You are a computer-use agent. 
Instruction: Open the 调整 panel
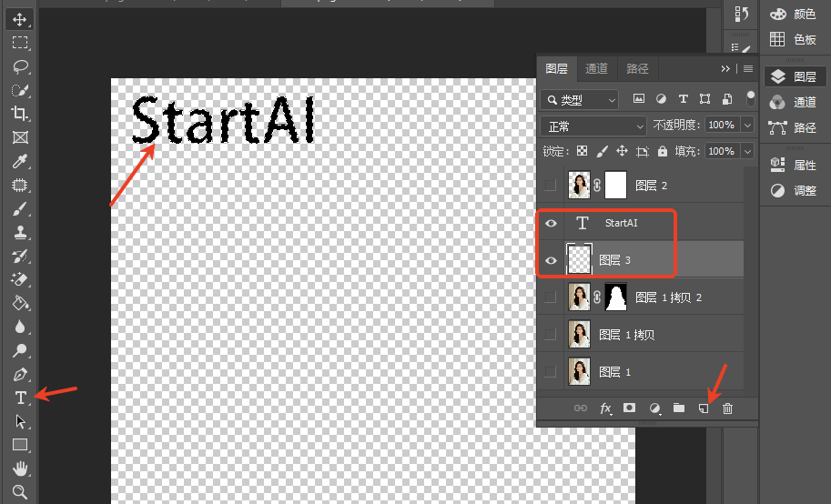click(x=794, y=190)
